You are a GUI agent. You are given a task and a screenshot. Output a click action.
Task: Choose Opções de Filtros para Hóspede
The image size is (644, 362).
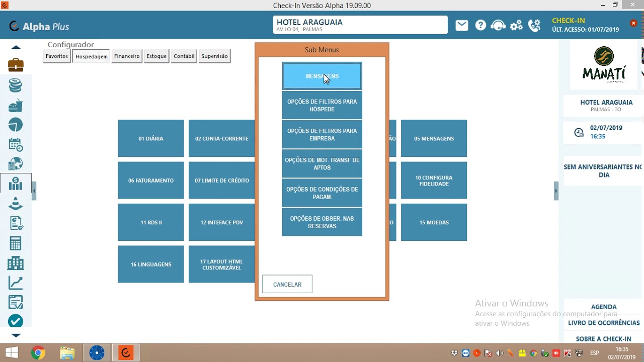coord(322,105)
